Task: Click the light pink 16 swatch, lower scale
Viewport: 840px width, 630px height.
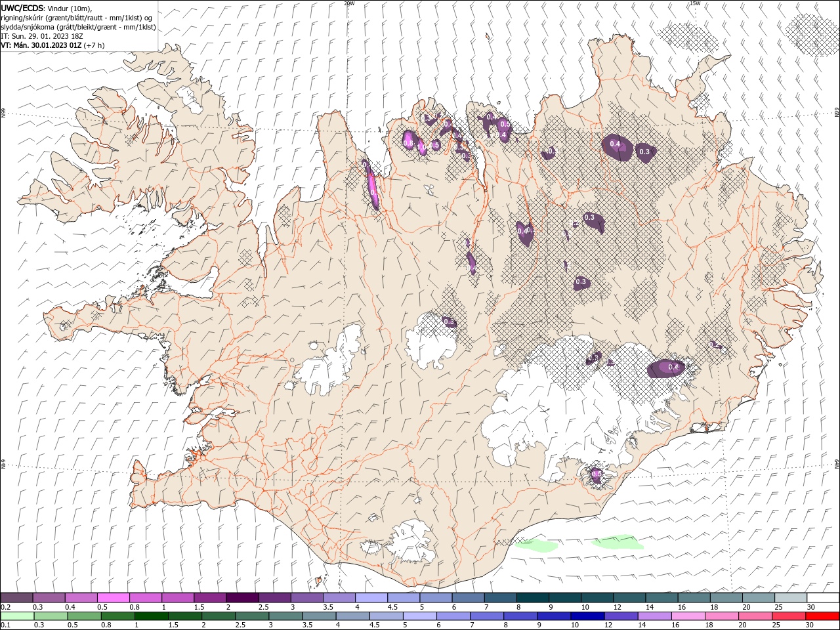Action: point(687,616)
